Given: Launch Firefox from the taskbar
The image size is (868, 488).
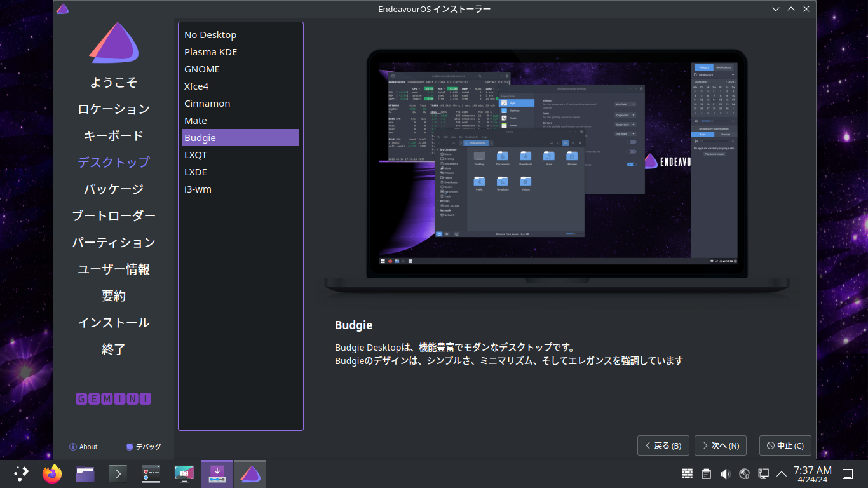Looking at the screenshot, I should (x=52, y=473).
